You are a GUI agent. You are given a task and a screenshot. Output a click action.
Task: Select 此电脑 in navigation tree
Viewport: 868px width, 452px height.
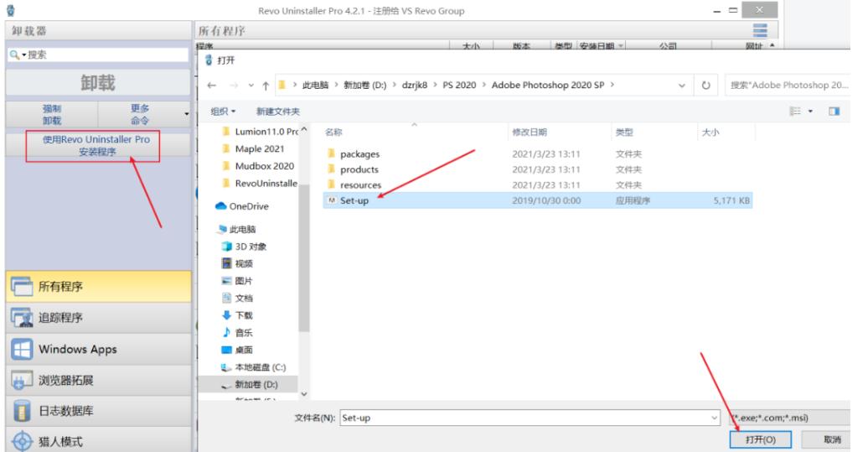coord(237,229)
